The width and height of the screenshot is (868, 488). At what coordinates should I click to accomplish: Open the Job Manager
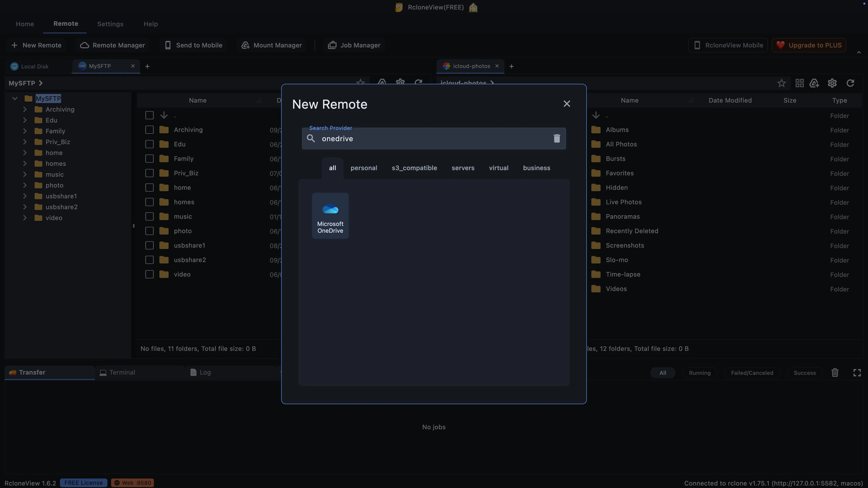point(354,45)
